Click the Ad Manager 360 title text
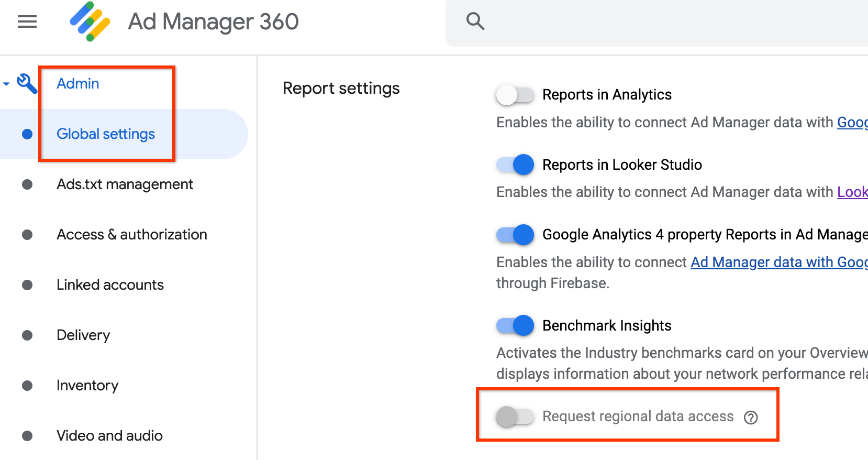The height and width of the screenshot is (460, 868). [x=214, y=21]
